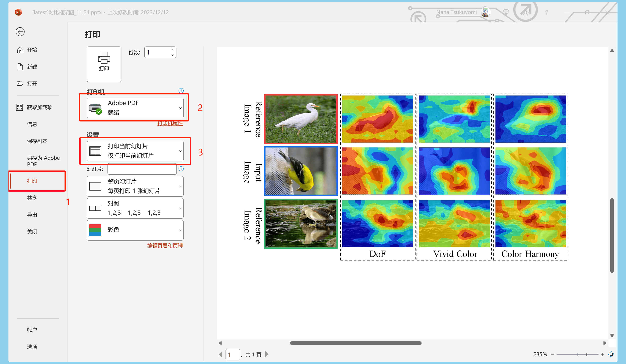Select the Export item in the sidebar
626x364 pixels.
(x=32, y=215)
